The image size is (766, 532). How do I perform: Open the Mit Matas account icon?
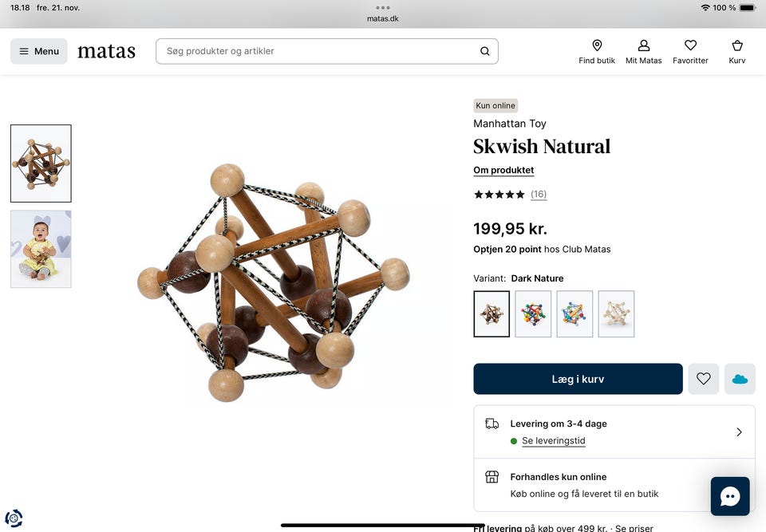point(643,46)
